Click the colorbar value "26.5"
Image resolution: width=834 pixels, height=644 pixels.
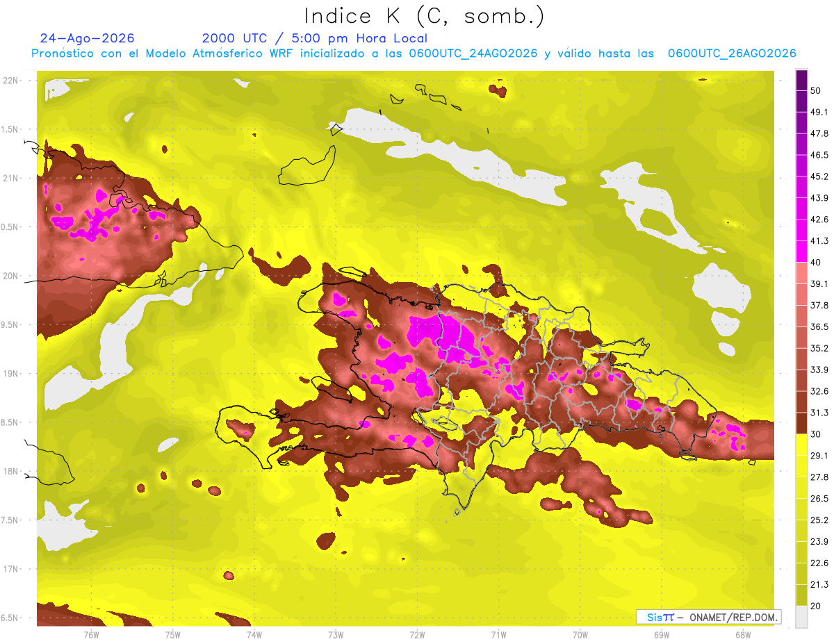[819, 499]
